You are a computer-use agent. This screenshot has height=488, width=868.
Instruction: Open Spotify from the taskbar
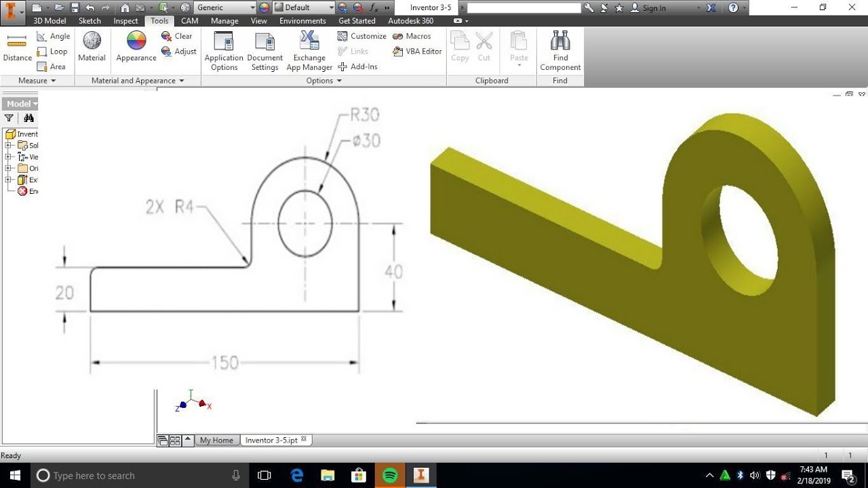point(390,476)
